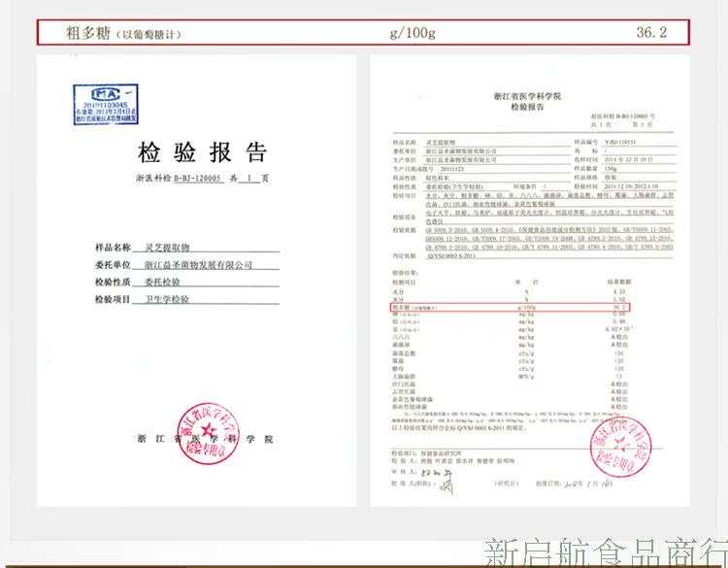Click sample number Y-BJ-110151 on the results page
The height and width of the screenshot is (568, 728).
coord(620,142)
